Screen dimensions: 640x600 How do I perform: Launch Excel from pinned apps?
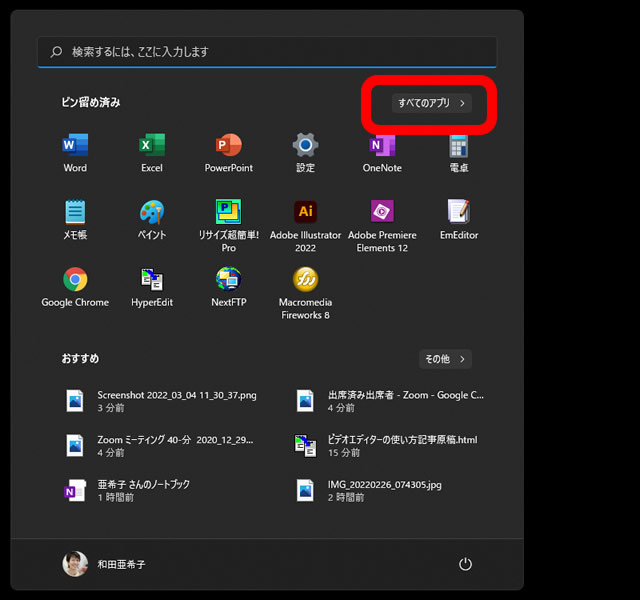click(x=152, y=146)
